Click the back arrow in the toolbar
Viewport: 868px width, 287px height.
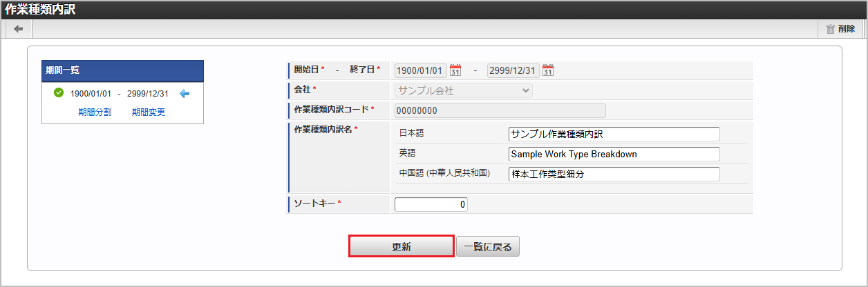click(x=19, y=29)
